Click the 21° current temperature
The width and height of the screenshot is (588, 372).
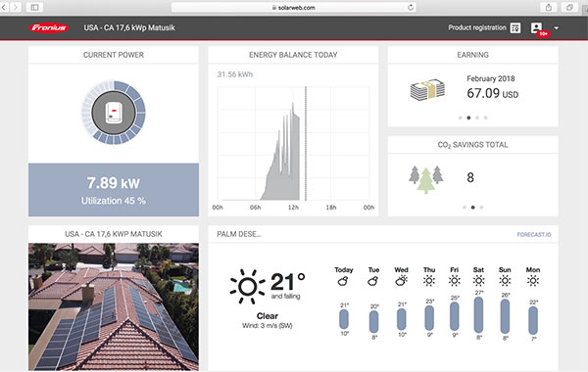point(287,282)
